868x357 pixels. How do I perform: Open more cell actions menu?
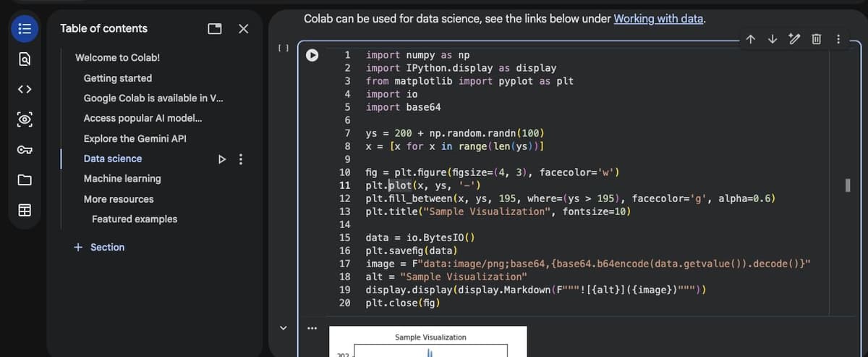click(x=838, y=39)
